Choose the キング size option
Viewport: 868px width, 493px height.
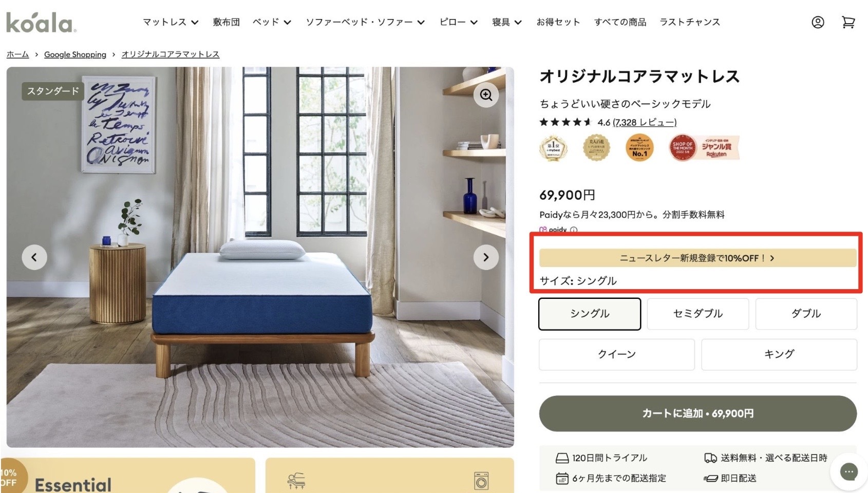(x=779, y=354)
